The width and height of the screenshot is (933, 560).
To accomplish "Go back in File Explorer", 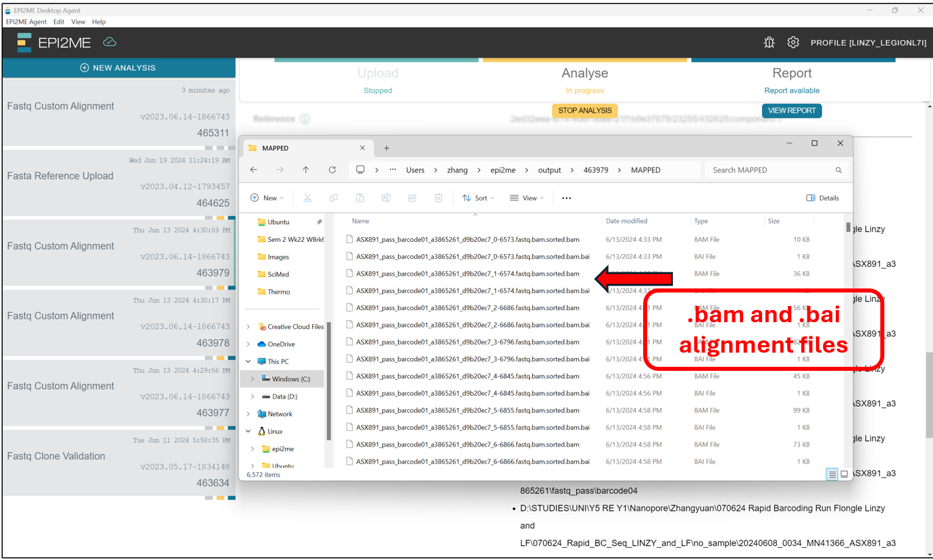I will click(x=253, y=170).
